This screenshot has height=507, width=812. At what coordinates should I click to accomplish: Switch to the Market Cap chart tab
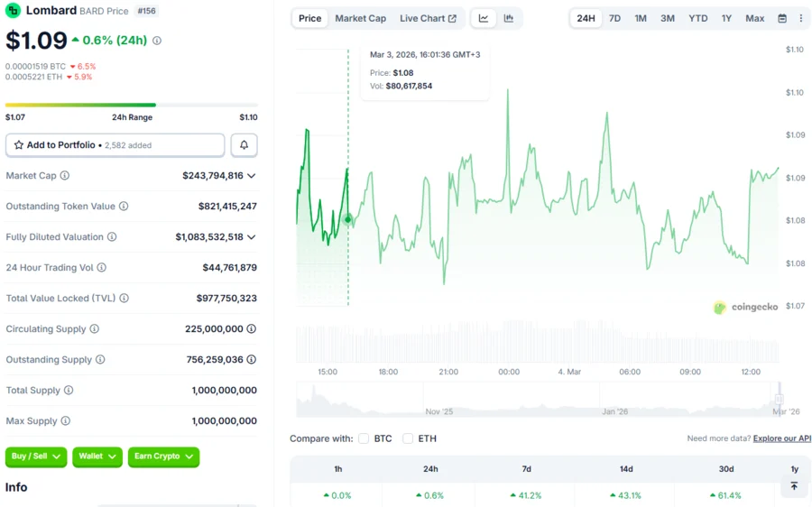(x=360, y=18)
